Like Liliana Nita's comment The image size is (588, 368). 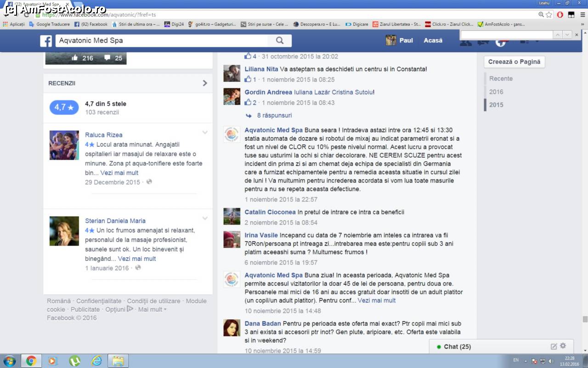[x=248, y=79]
